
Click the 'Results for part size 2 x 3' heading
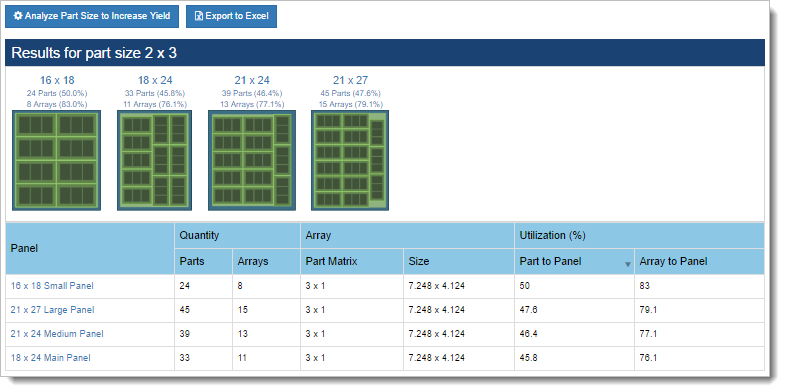[94, 53]
